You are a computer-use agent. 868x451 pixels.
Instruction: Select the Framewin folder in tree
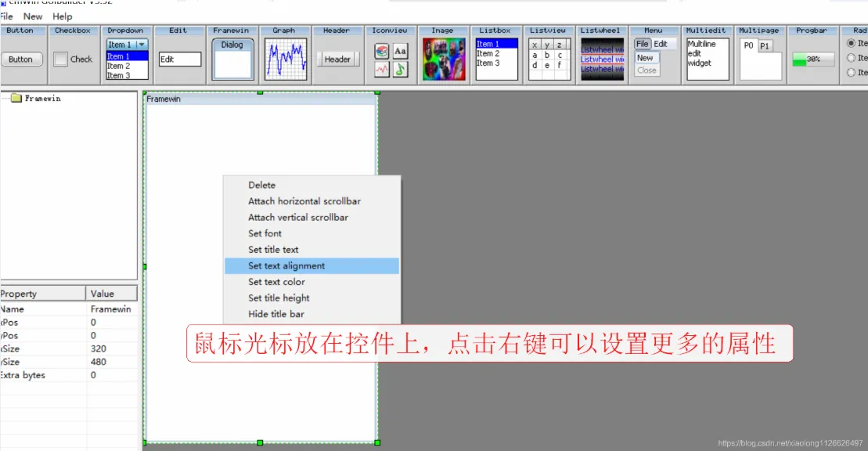36,98
